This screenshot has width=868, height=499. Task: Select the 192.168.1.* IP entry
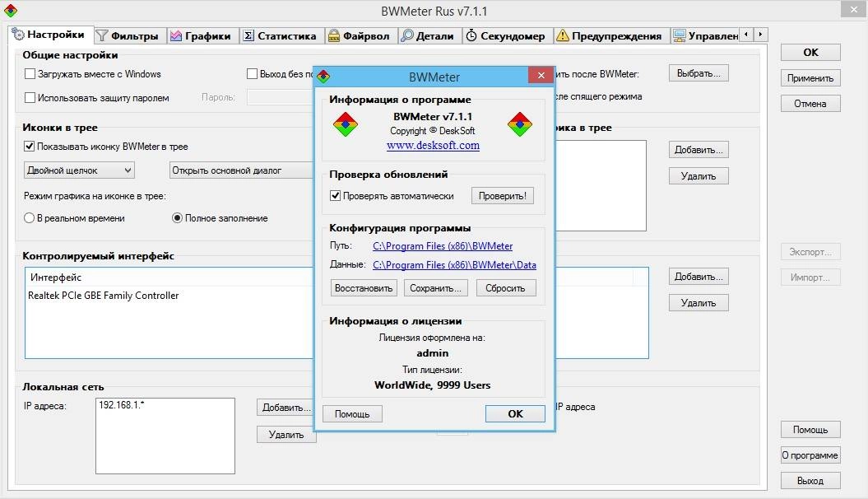[x=121, y=405]
